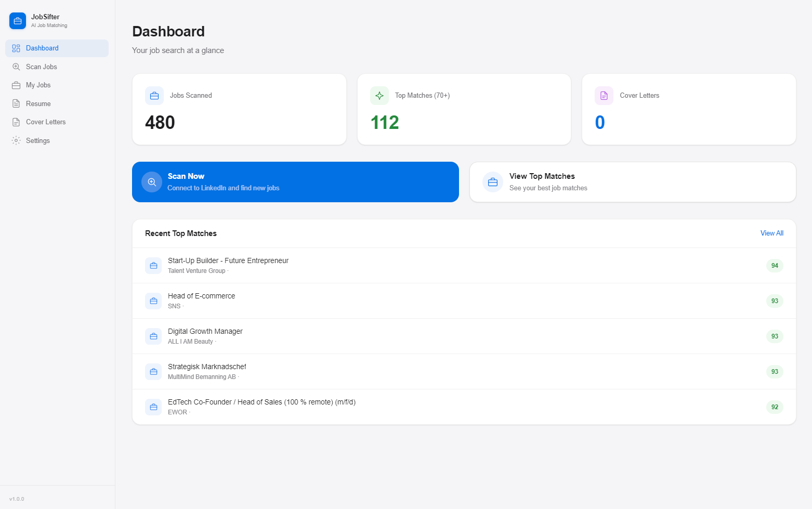Screen dimensions: 812x509
Task: Click the Cover Letters icon in sidebar
Action: [16, 122]
